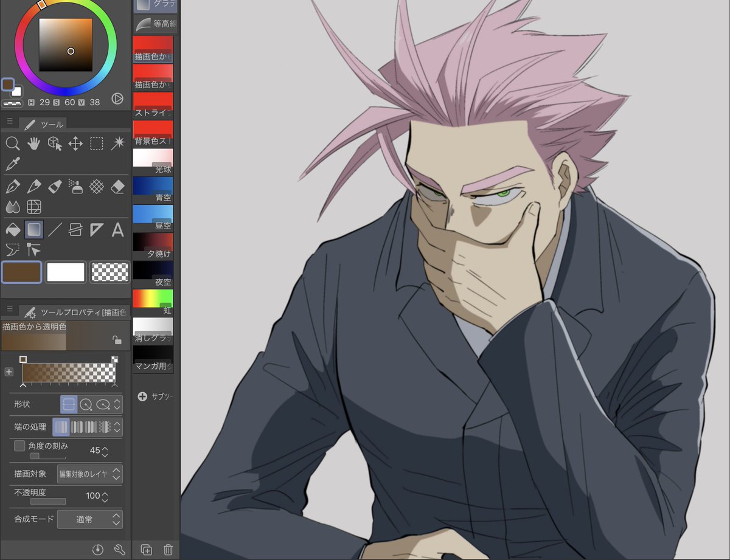Toggle the lock icon on gradient preview
This screenshot has width=730, height=560.
[x=117, y=340]
